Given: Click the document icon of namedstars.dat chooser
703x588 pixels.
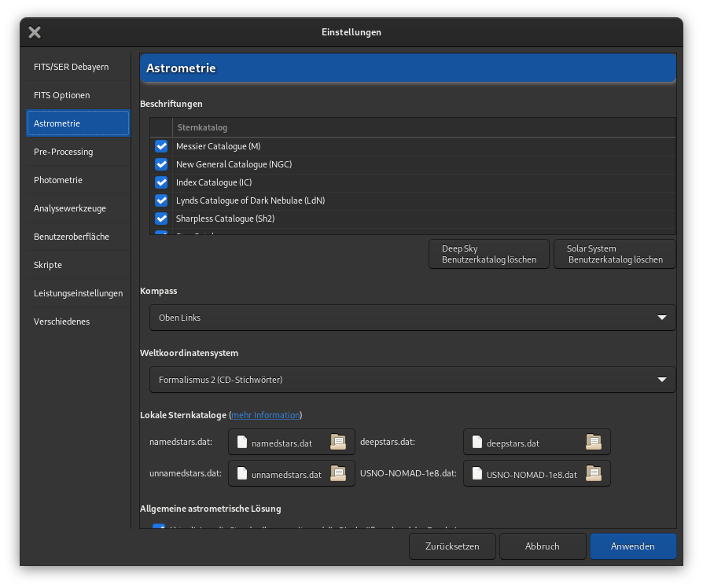Looking at the screenshot, I should 242,443.
